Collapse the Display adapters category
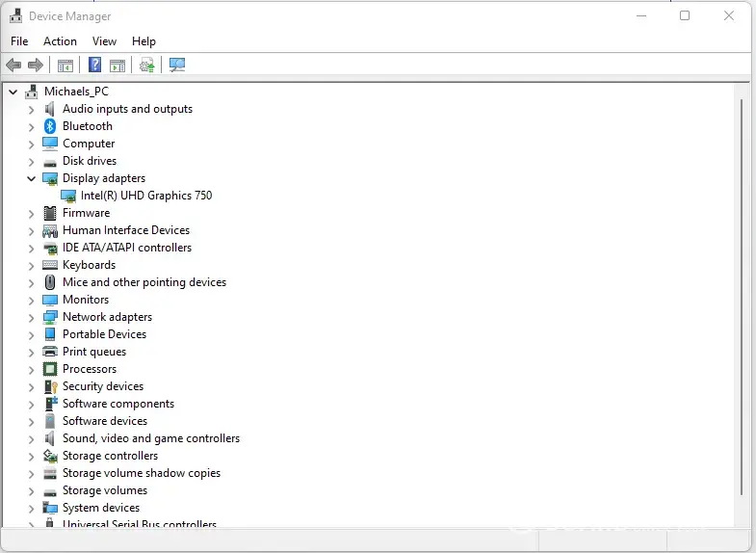 (31, 178)
